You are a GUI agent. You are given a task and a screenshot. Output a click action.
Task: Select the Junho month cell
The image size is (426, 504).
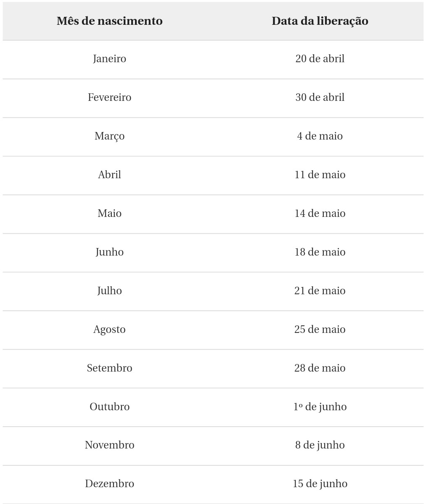(x=110, y=252)
